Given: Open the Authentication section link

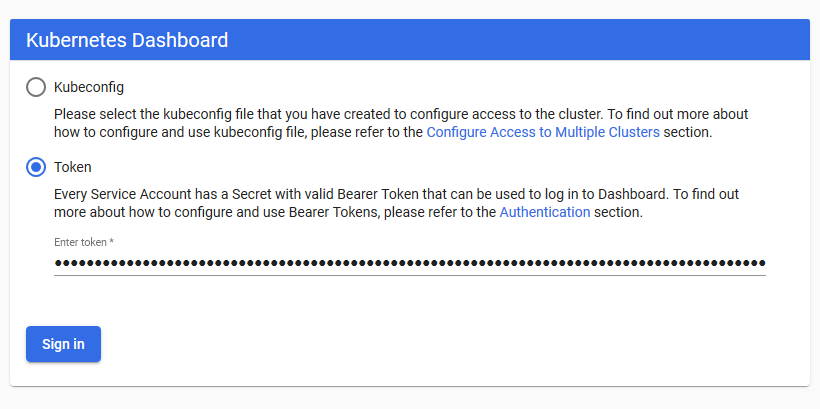Looking at the screenshot, I should coord(545,212).
